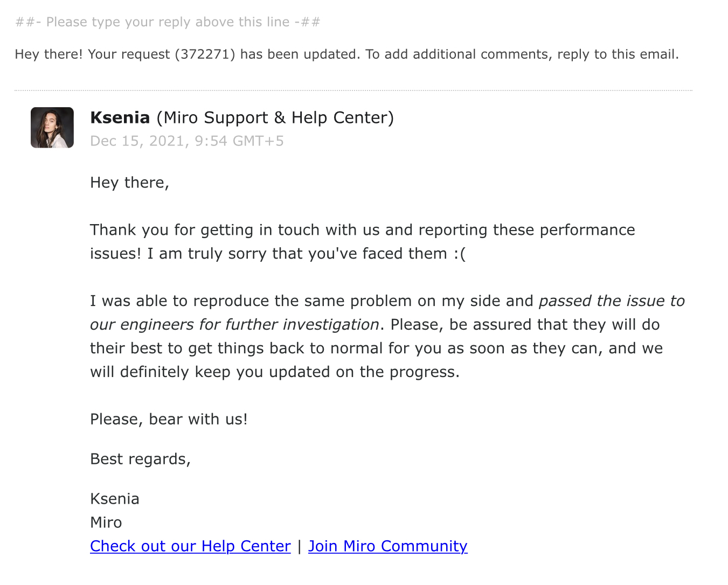Click the pipe separator between footer links
This screenshot has width=728, height=585.
coord(300,546)
